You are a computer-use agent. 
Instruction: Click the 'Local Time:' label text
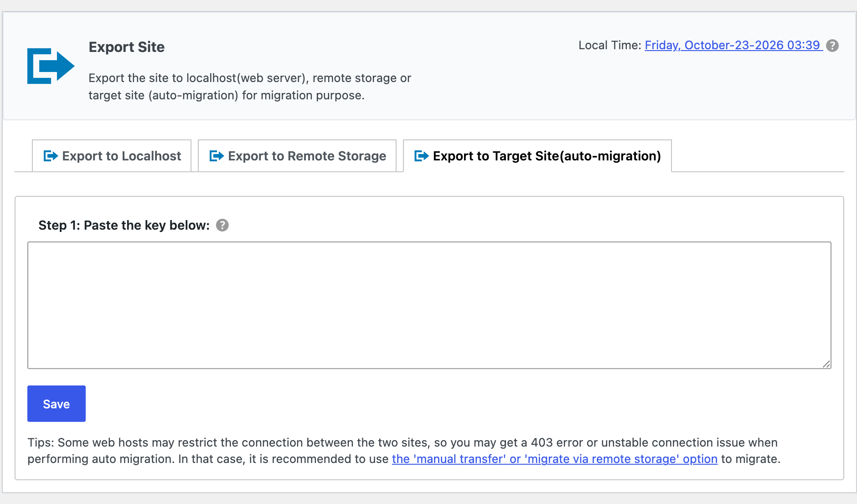coord(610,45)
